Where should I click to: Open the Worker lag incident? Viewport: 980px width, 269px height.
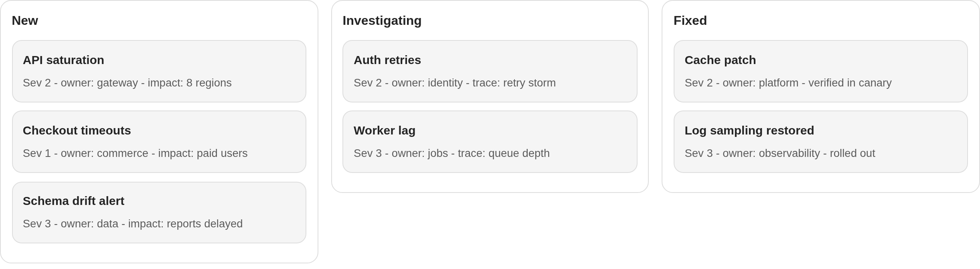pos(490,142)
